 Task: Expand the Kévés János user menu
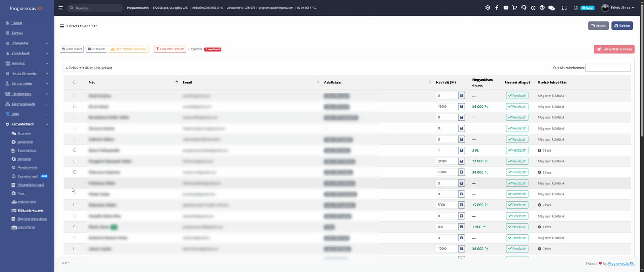click(617, 8)
